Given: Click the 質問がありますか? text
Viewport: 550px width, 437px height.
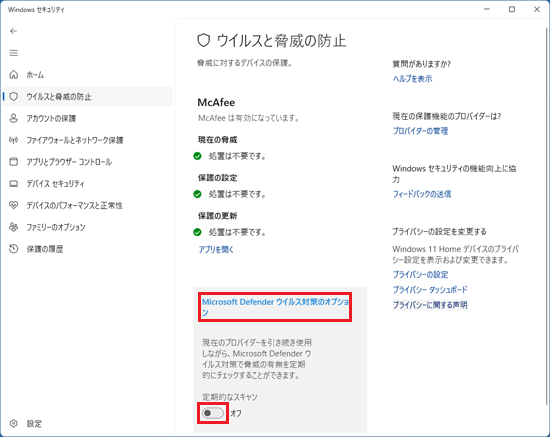Looking at the screenshot, I should tap(421, 64).
